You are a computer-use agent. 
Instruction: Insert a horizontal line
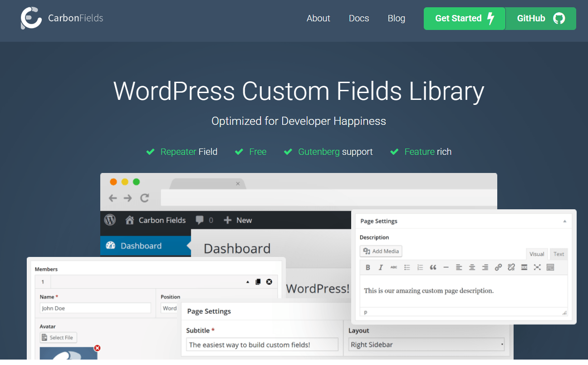446,267
